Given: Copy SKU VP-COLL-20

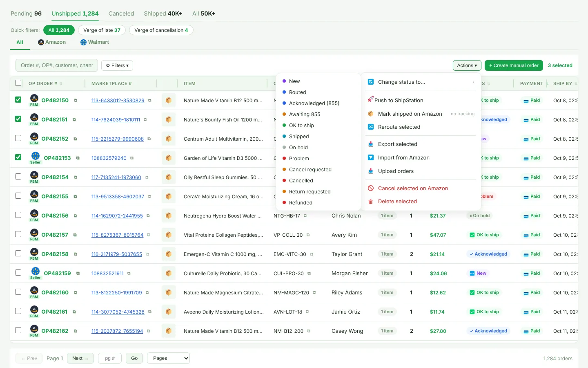Looking at the screenshot, I should 308,235.
